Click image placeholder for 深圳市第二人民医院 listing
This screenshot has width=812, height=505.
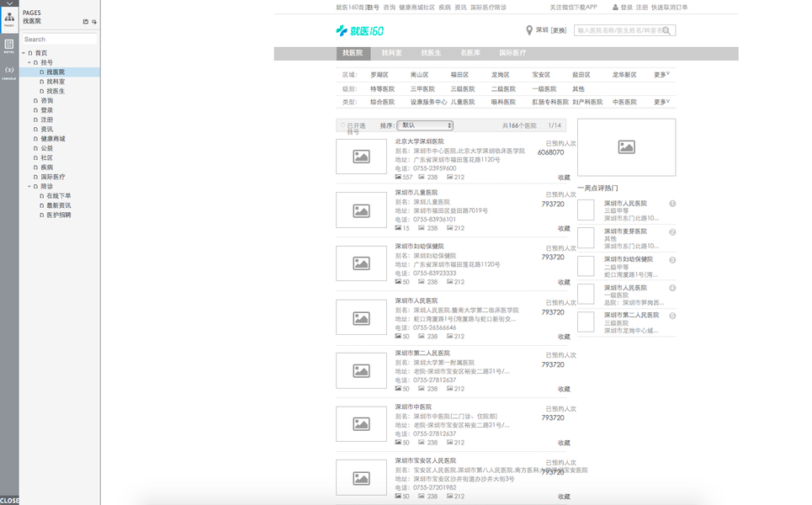(x=362, y=371)
